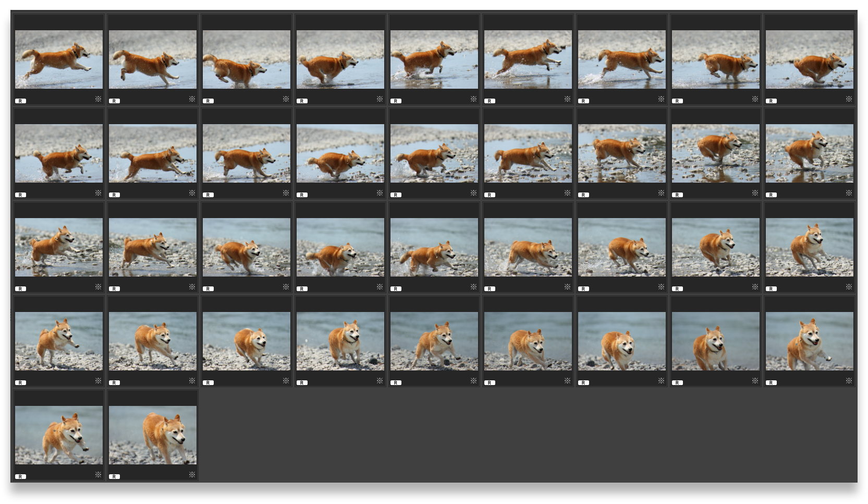The height and width of the screenshot is (504, 868).
Task: Select the last dog photo in row four
Action: pyautogui.click(x=810, y=341)
